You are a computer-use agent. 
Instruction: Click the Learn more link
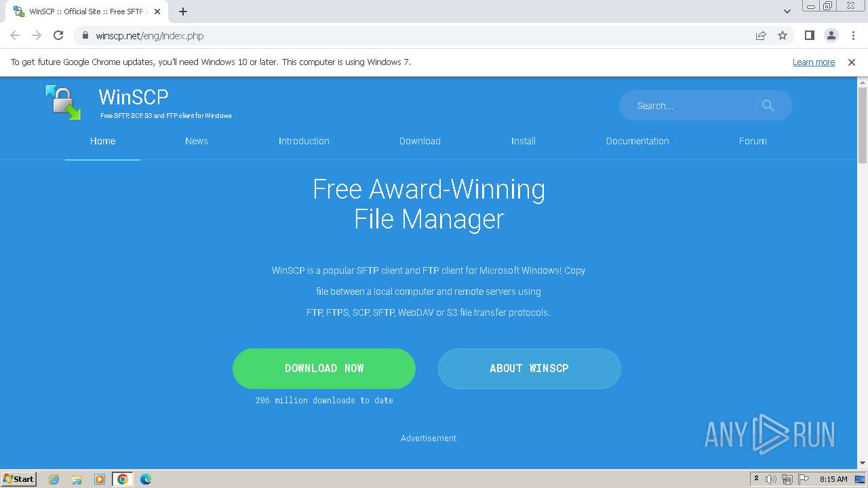pyautogui.click(x=814, y=62)
